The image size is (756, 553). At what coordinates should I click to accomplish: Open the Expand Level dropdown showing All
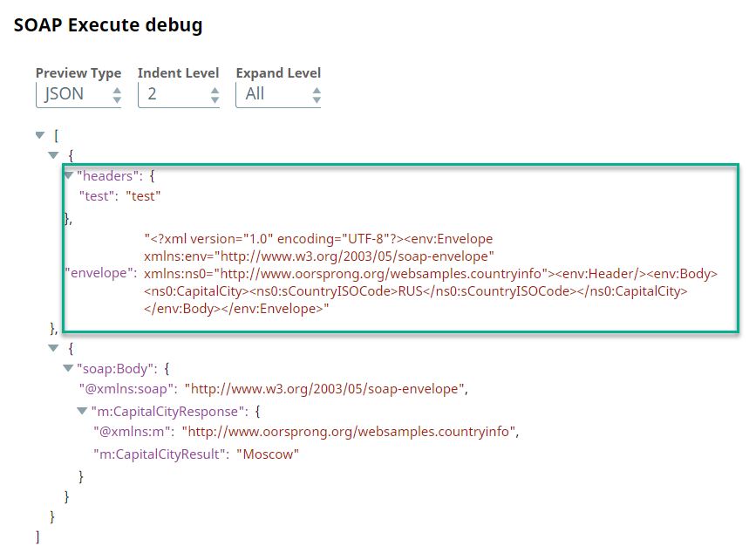(x=278, y=94)
